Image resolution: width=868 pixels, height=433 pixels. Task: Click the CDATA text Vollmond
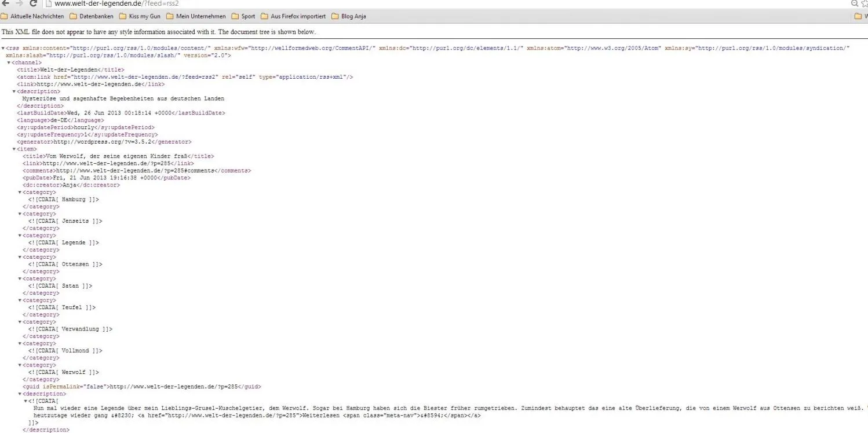[x=75, y=351]
